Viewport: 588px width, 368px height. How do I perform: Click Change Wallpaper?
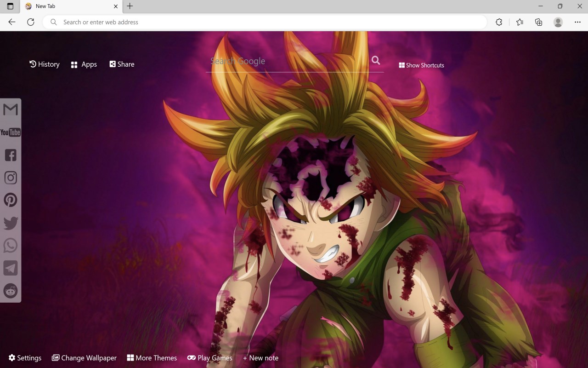84,358
